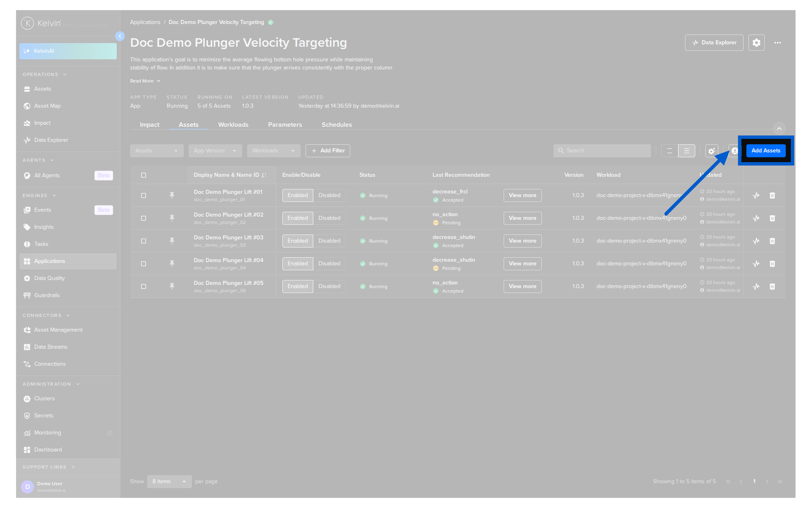View more on Lift #04 recommendation
Image resolution: width=812 pixels, height=508 pixels.
(x=522, y=264)
